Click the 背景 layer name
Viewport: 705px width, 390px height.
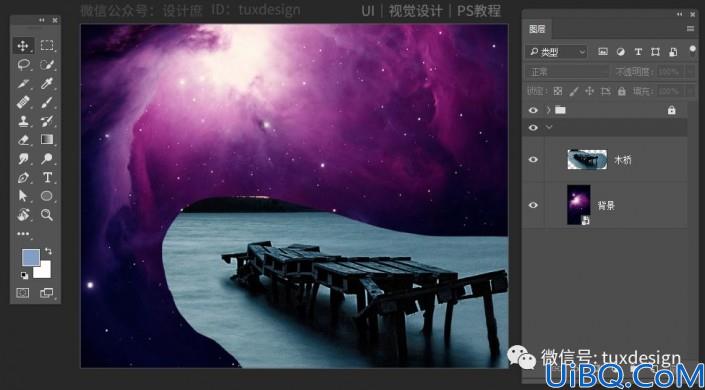coord(606,206)
